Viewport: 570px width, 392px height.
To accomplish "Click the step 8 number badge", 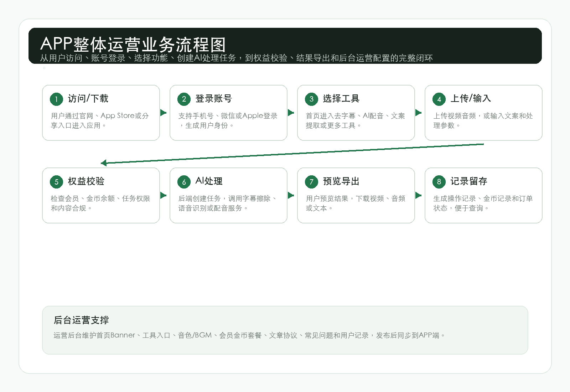I will (439, 182).
